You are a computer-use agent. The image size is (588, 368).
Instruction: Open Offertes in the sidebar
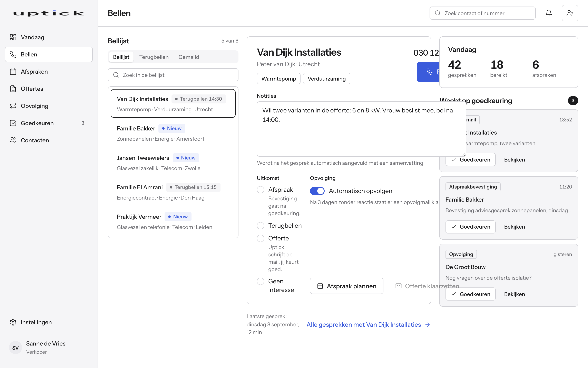49,89
